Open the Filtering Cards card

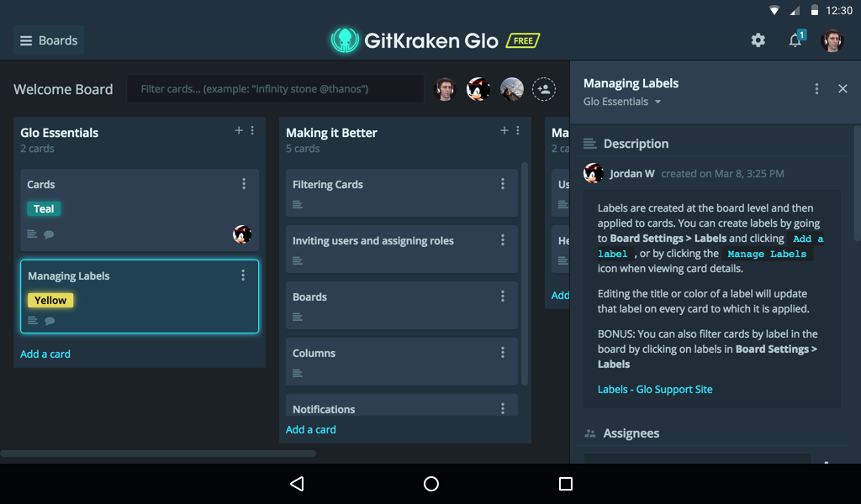point(401,193)
